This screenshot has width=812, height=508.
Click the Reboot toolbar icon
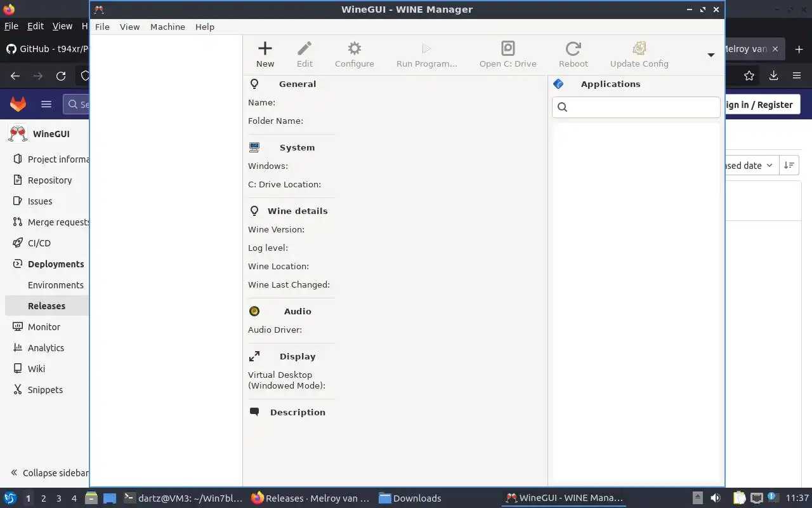(x=573, y=48)
